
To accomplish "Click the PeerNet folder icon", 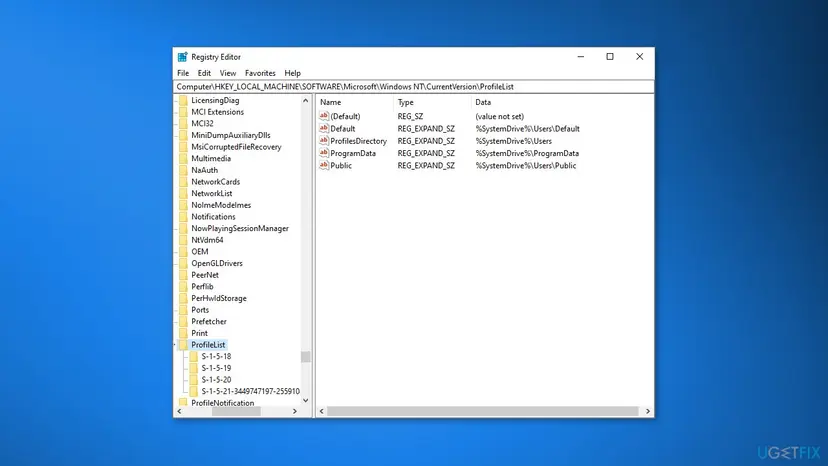I will pyautogui.click(x=183, y=275).
